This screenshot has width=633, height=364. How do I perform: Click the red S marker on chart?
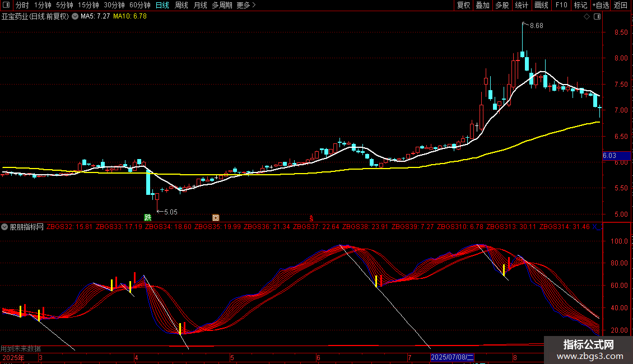click(311, 218)
